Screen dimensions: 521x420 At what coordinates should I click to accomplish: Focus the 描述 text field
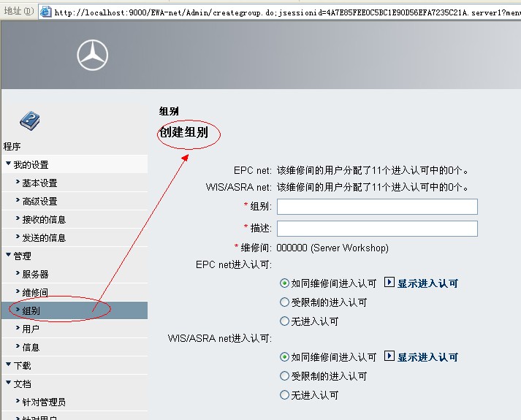377,229
